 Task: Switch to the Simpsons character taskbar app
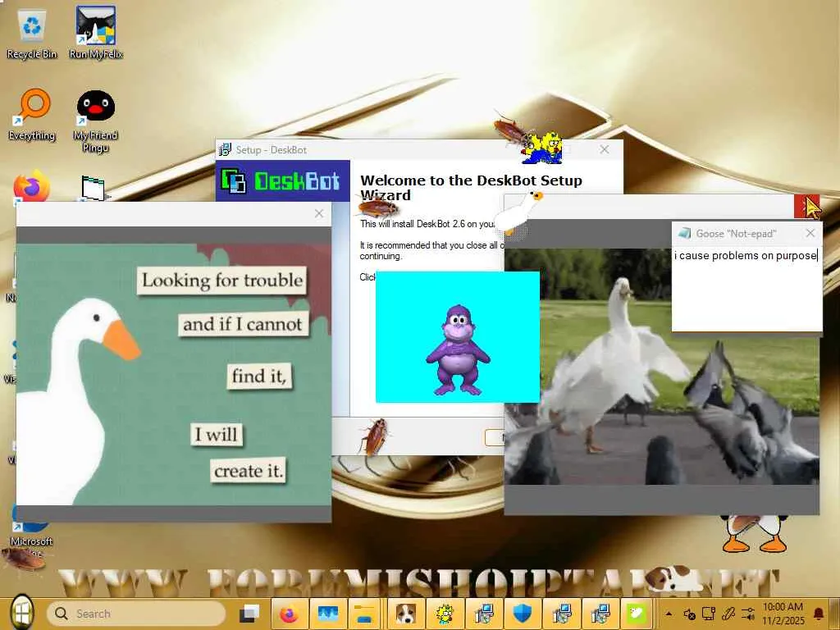[445, 614]
